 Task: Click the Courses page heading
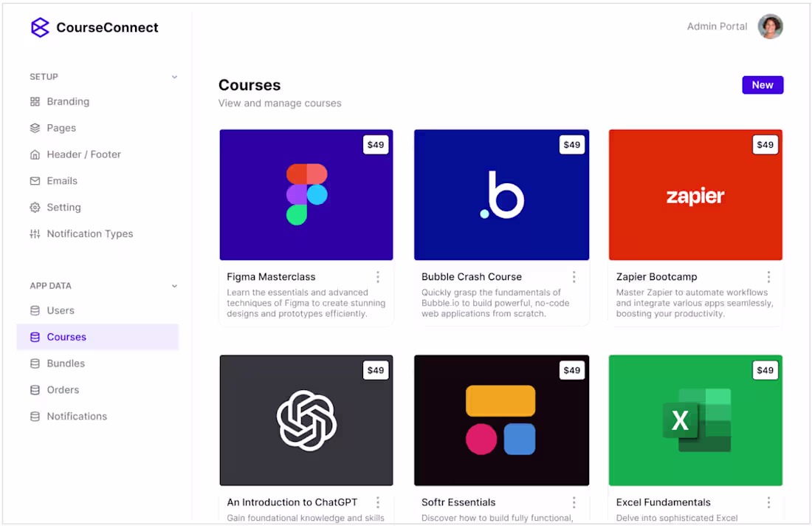[x=250, y=85]
